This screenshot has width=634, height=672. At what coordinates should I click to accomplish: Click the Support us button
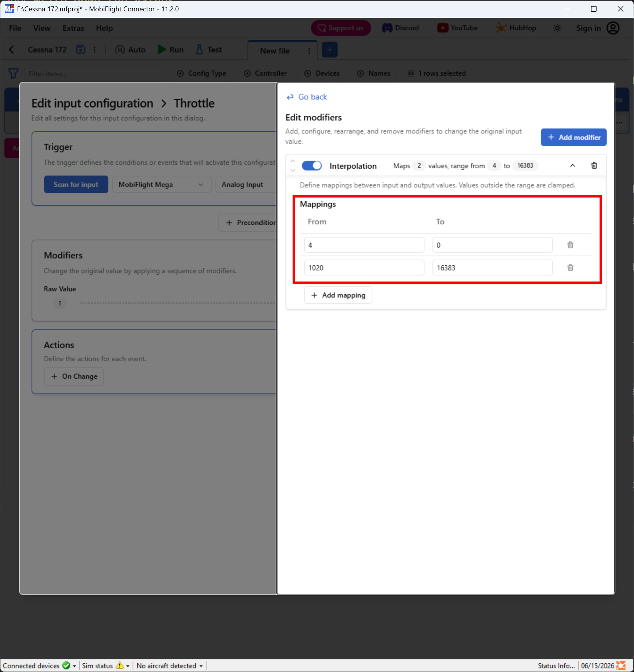pyautogui.click(x=341, y=28)
